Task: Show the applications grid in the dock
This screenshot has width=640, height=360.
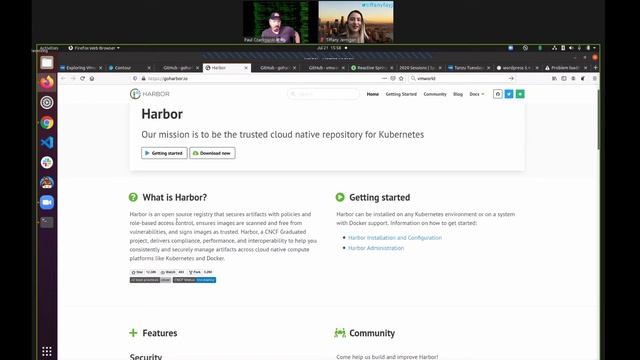Action: point(47,351)
